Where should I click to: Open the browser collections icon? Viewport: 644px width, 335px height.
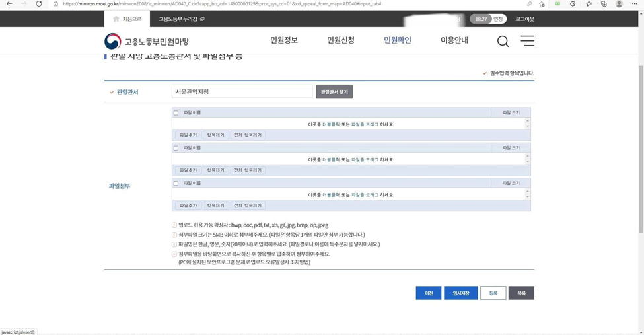click(x=604, y=4)
